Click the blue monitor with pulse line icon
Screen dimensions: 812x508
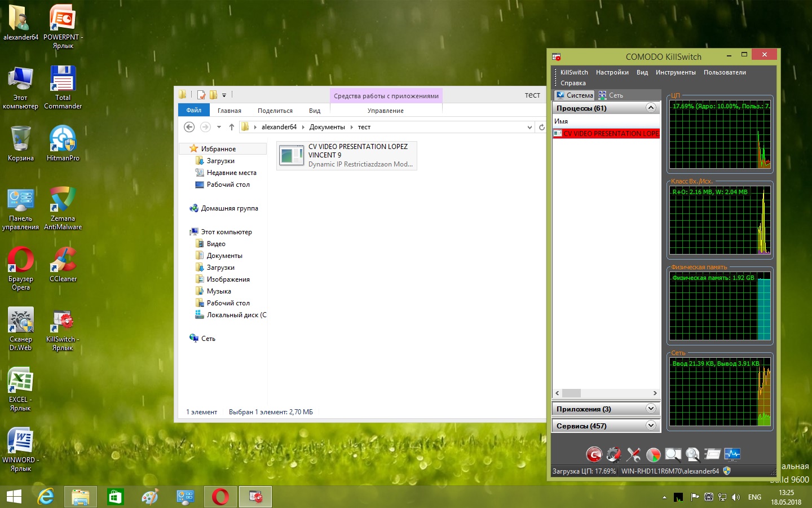pyautogui.click(x=732, y=454)
